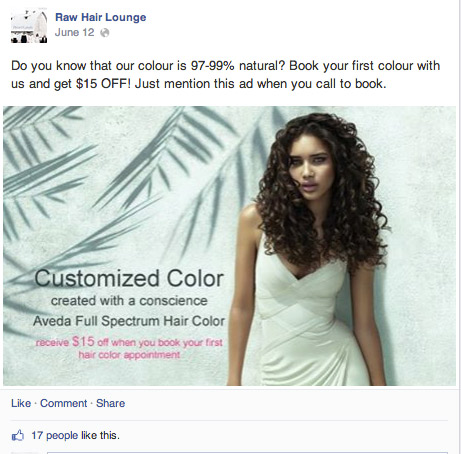Image resolution: width=461 pixels, height=454 pixels.
Task: Click the Aveda Full Spectrum Hair Color text
Action: click(129, 321)
